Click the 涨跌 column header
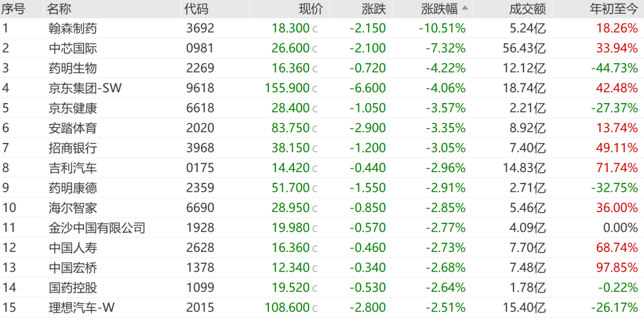 pos(374,8)
